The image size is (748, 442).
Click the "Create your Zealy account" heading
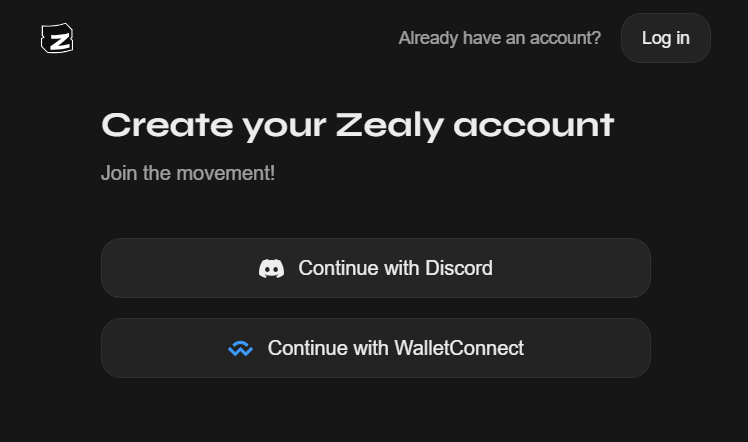pos(357,125)
